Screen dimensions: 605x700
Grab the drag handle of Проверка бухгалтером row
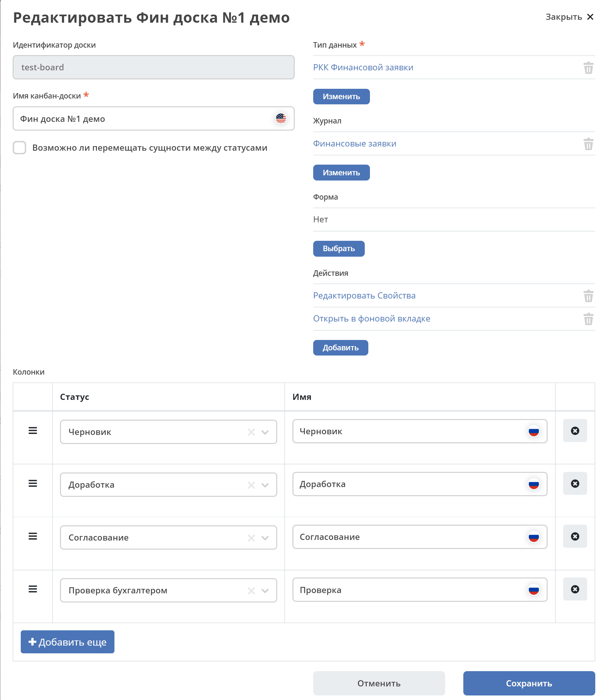tap(33, 589)
